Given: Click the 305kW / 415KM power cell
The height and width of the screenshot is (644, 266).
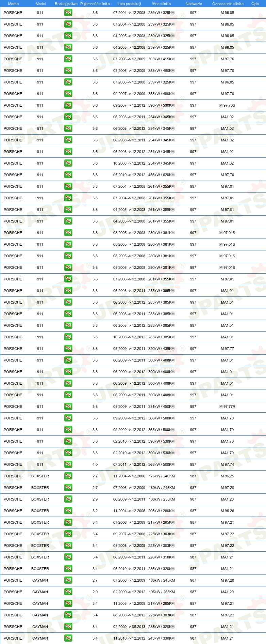Looking at the screenshot, I should (x=161, y=59).
